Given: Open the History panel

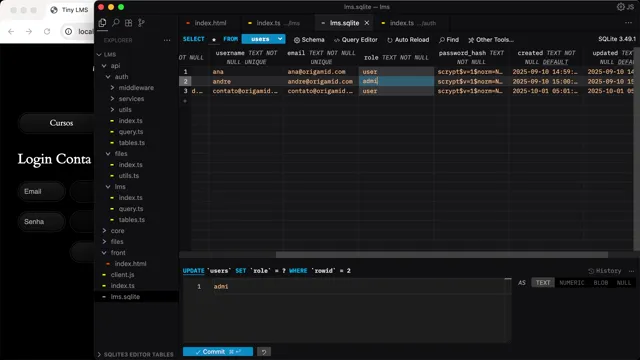Looking at the screenshot, I should 604,271.
